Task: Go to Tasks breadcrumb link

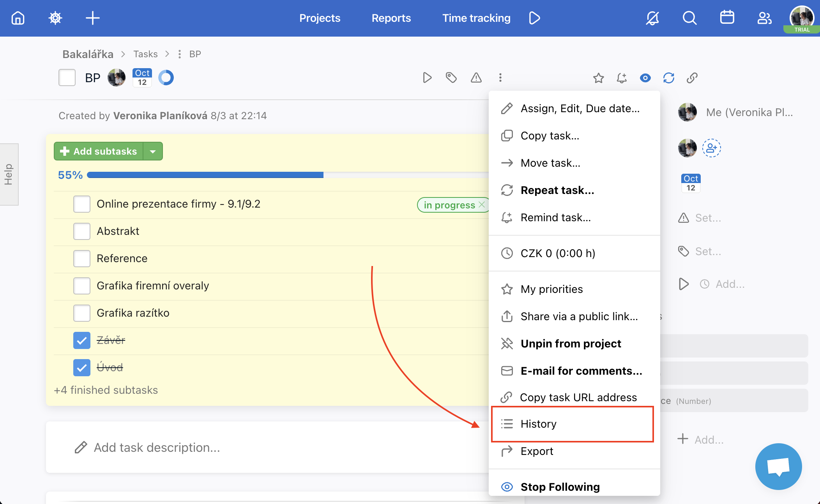Action: click(x=145, y=54)
